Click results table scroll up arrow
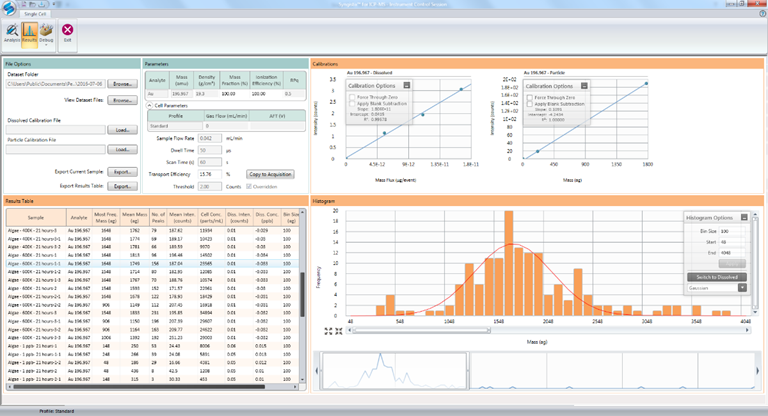The height and width of the screenshot is (416, 768). click(x=302, y=212)
